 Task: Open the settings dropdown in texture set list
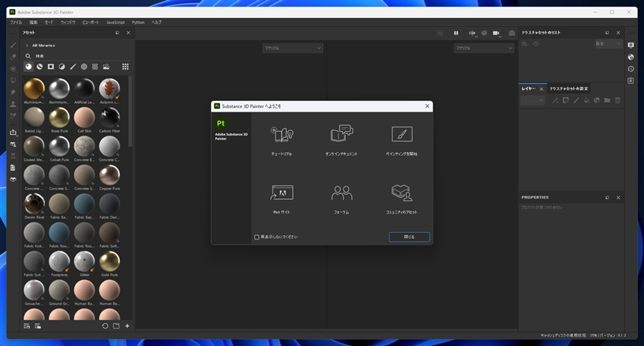(x=609, y=43)
